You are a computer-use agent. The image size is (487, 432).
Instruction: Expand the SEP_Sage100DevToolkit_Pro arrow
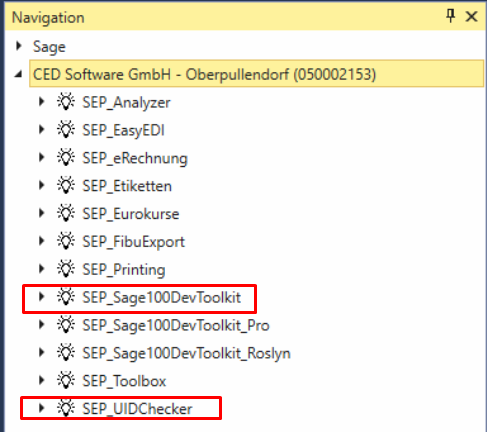click(x=41, y=324)
